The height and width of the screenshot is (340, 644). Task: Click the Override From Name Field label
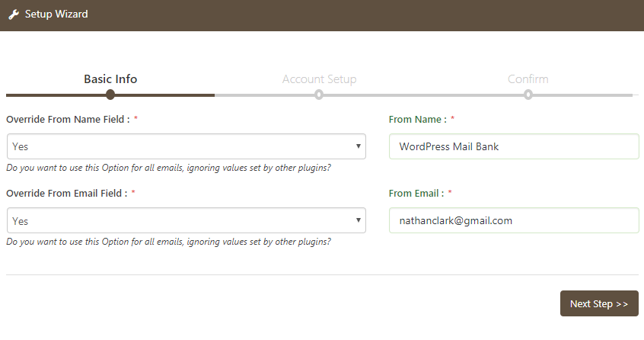point(68,120)
